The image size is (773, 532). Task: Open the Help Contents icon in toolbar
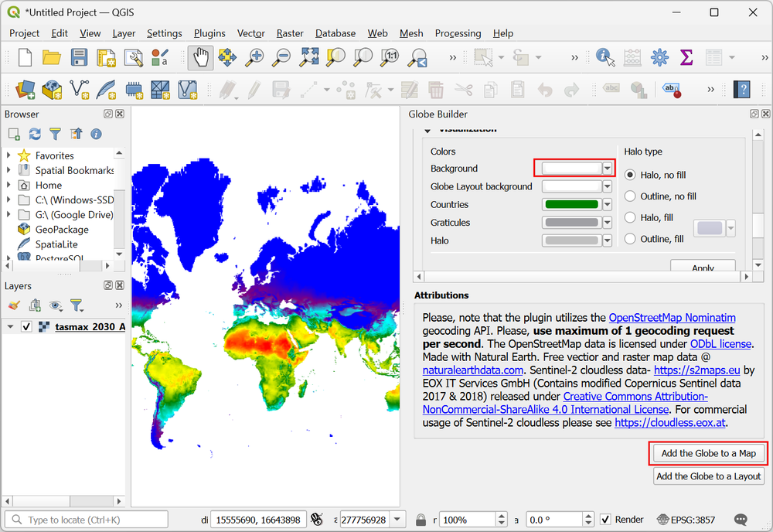pos(741,90)
